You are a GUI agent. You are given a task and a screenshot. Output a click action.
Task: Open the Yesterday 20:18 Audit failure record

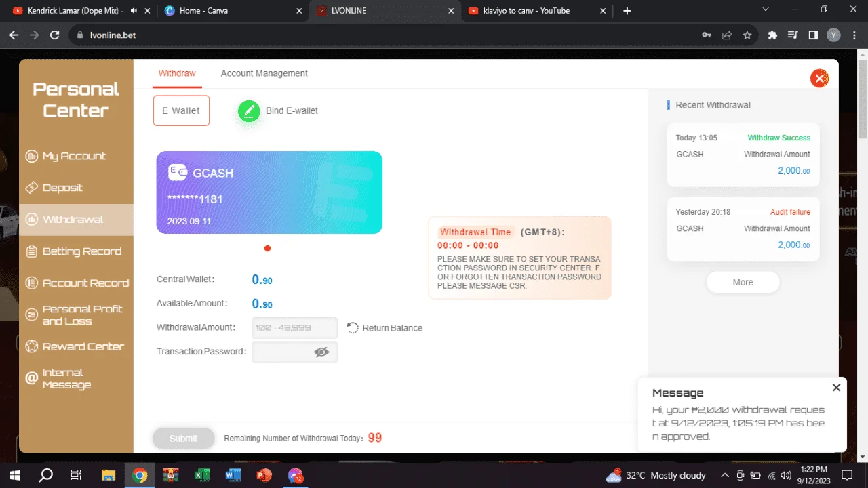coord(743,229)
